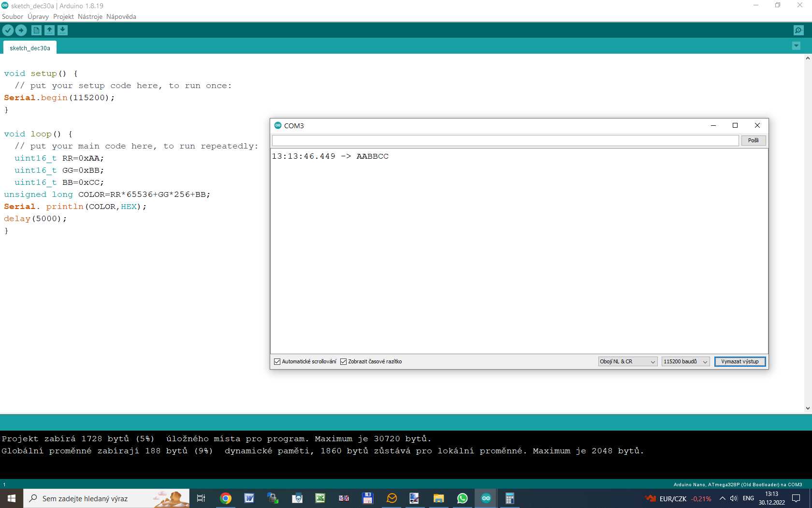Screen dimensions: 812x508
Task: Click the Open sketch icon
Action: click(49, 30)
